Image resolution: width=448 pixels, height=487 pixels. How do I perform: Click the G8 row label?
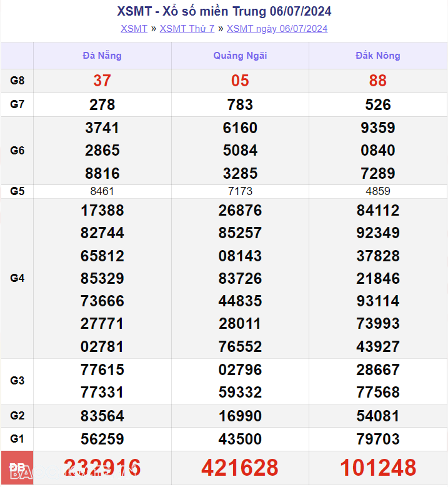[x=17, y=81]
